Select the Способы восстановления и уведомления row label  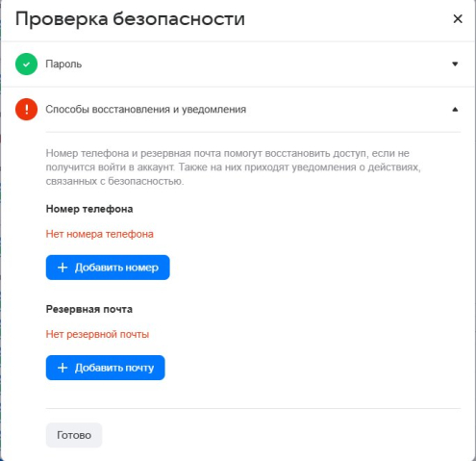click(x=146, y=110)
